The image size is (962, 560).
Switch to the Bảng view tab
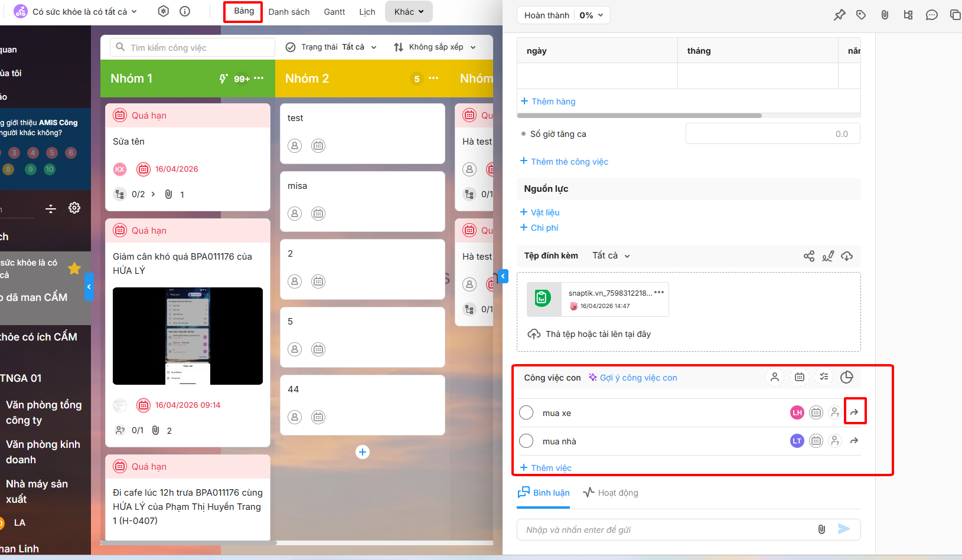(244, 11)
